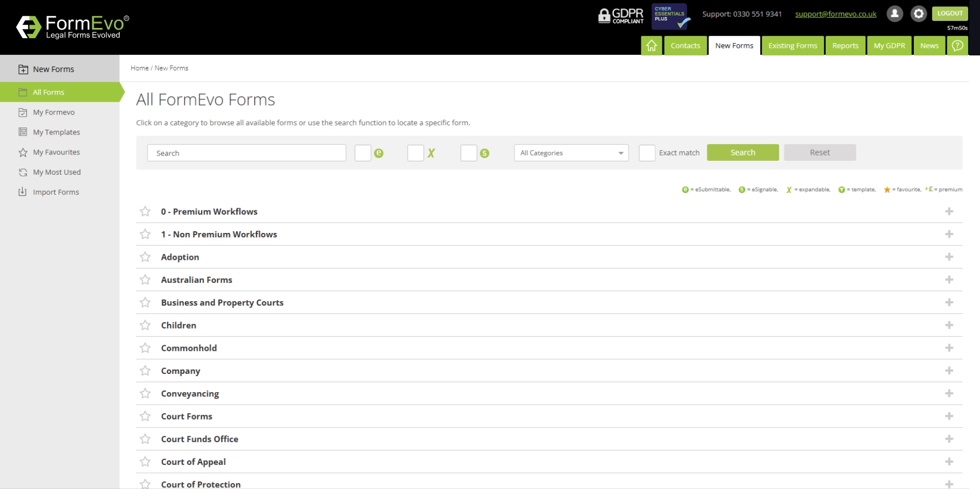The width and height of the screenshot is (980, 489).
Task: Click the FormEvo logo
Action: point(73,27)
